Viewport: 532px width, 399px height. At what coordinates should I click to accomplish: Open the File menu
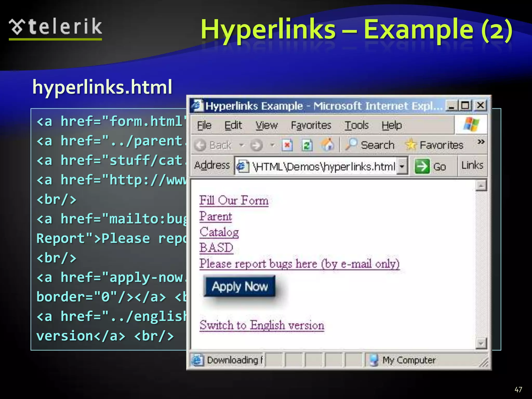click(x=204, y=125)
